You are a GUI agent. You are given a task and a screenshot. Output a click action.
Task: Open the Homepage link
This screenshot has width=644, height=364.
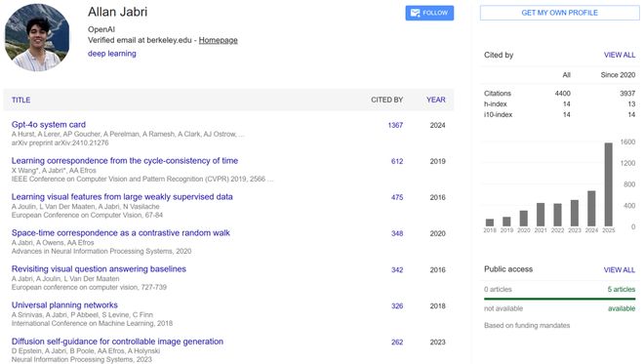[x=219, y=40]
